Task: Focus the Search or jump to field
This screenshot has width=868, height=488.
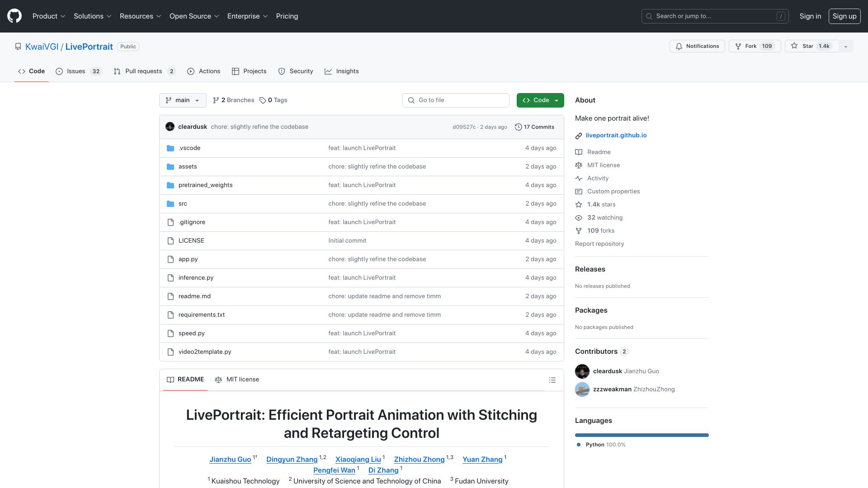Action: point(715,16)
